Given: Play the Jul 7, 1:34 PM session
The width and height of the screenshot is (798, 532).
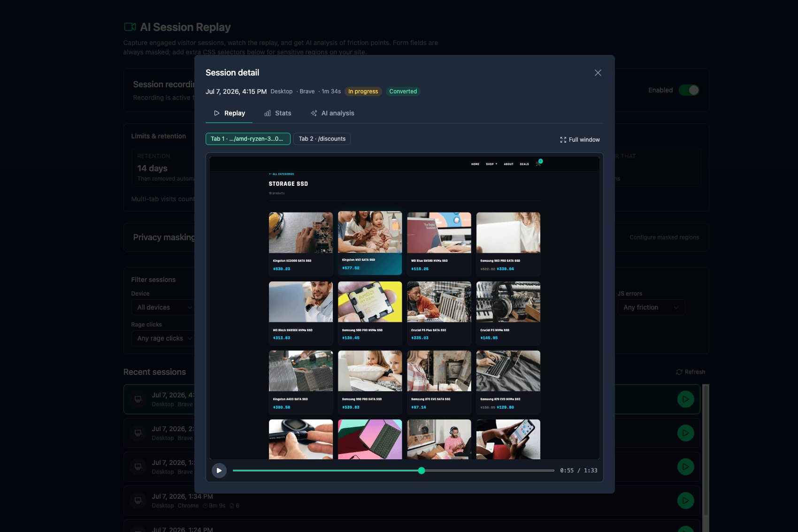Looking at the screenshot, I should click(x=685, y=501).
